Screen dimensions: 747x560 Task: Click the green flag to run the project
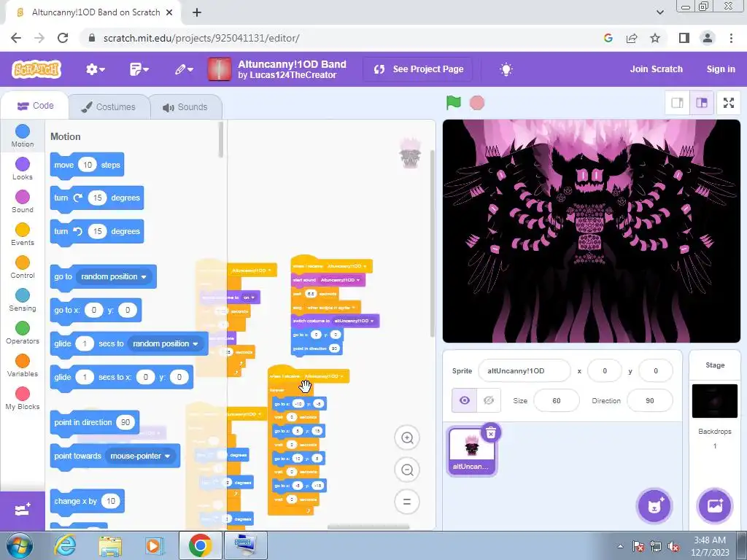(x=454, y=102)
